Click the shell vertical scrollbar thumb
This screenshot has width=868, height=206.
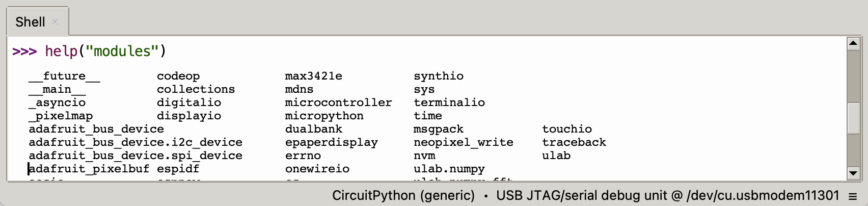pyautogui.click(x=853, y=118)
